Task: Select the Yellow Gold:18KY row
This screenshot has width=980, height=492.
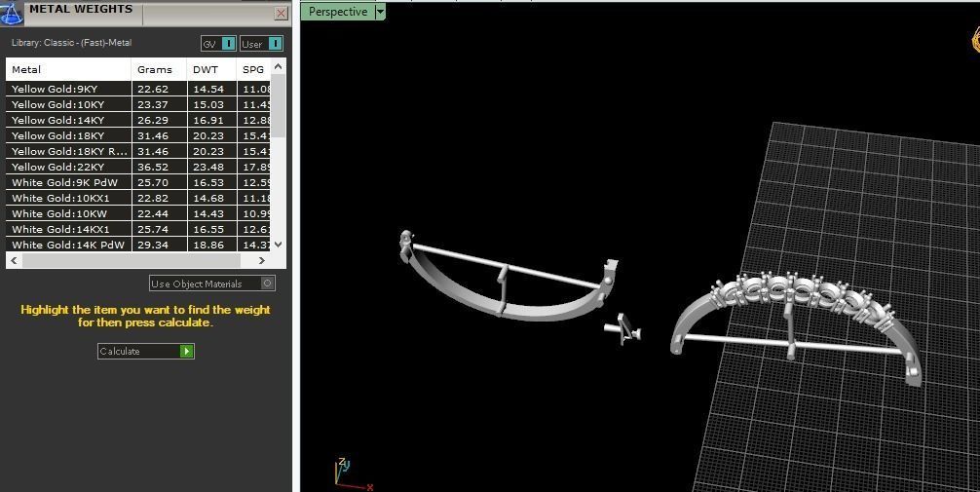Action: [138, 135]
